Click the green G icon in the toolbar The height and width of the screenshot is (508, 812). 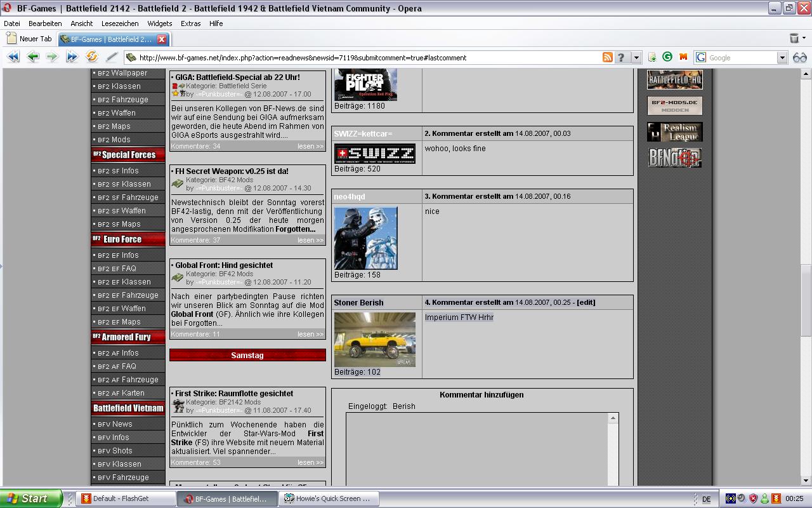click(667, 57)
